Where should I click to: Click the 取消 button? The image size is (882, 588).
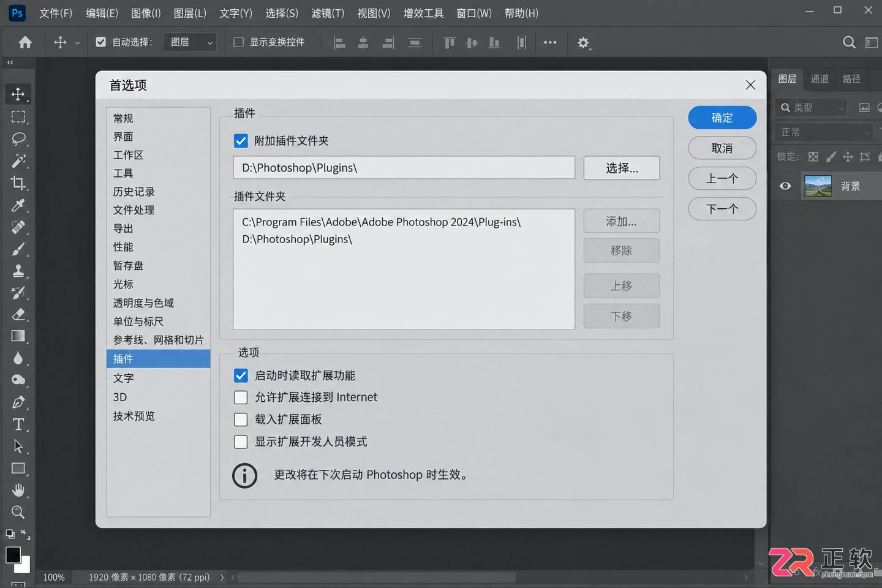click(722, 148)
